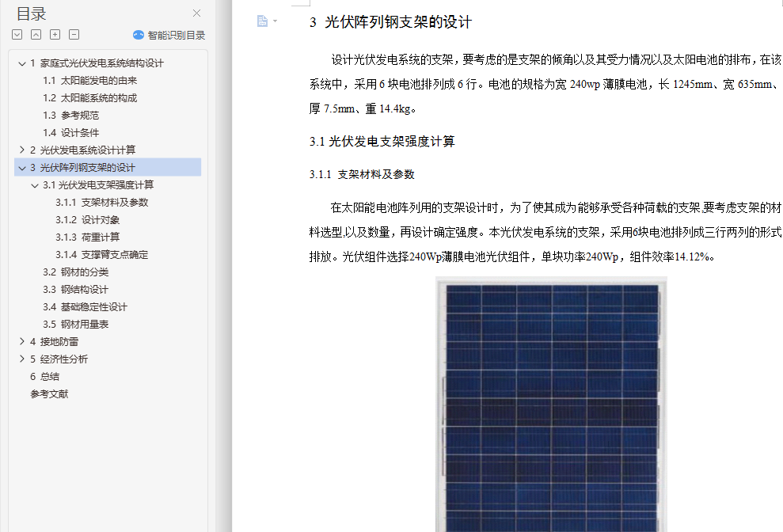Click the solar panel image in document

coord(551,405)
